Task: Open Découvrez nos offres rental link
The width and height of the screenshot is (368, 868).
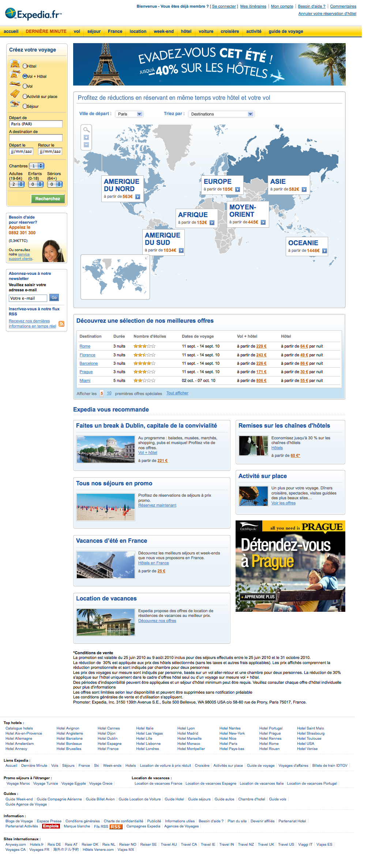Action: 157,621
